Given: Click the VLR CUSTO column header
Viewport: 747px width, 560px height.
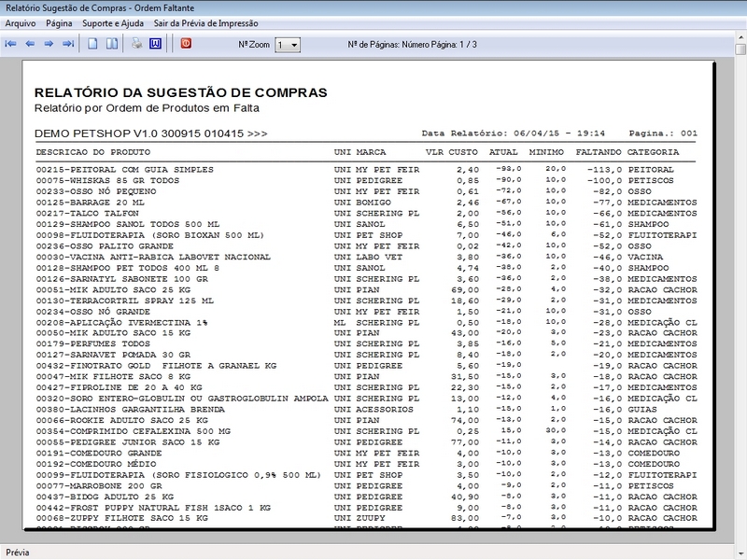Looking at the screenshot, I should click(452, 152).
